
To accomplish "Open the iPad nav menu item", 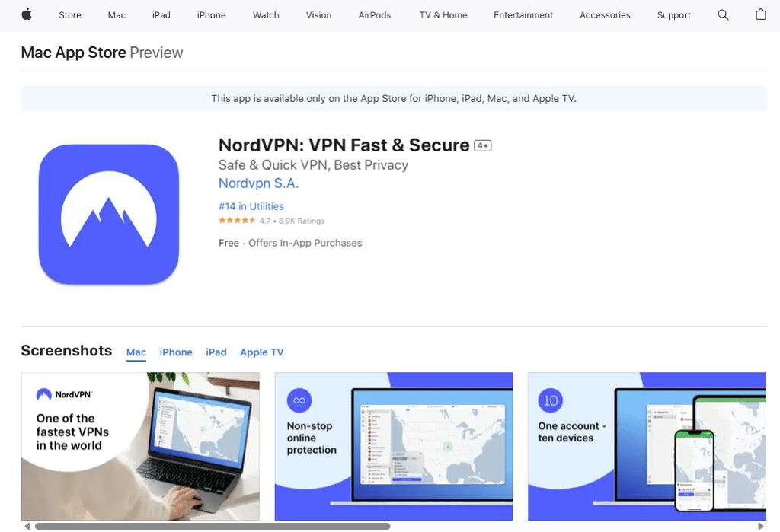I will point(161,15).
